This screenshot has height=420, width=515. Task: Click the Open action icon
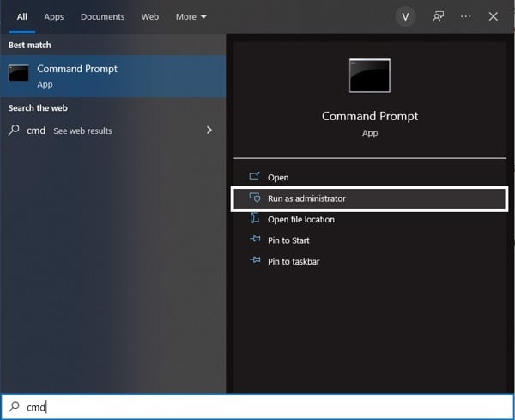click(255, 176)
